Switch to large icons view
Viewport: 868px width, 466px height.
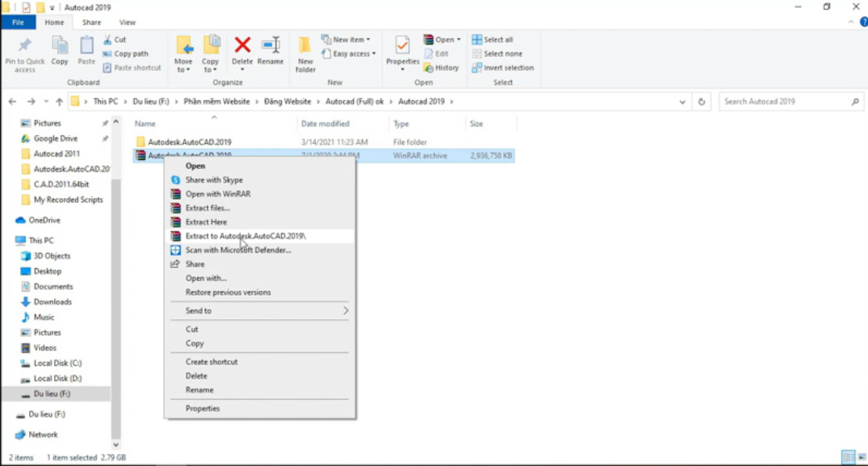tap(862, 457)
